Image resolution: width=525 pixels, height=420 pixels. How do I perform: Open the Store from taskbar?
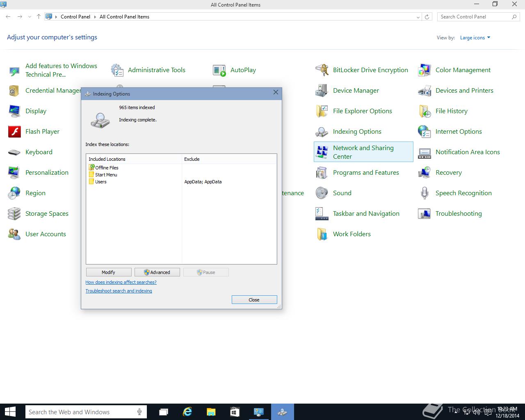(235, 412)
